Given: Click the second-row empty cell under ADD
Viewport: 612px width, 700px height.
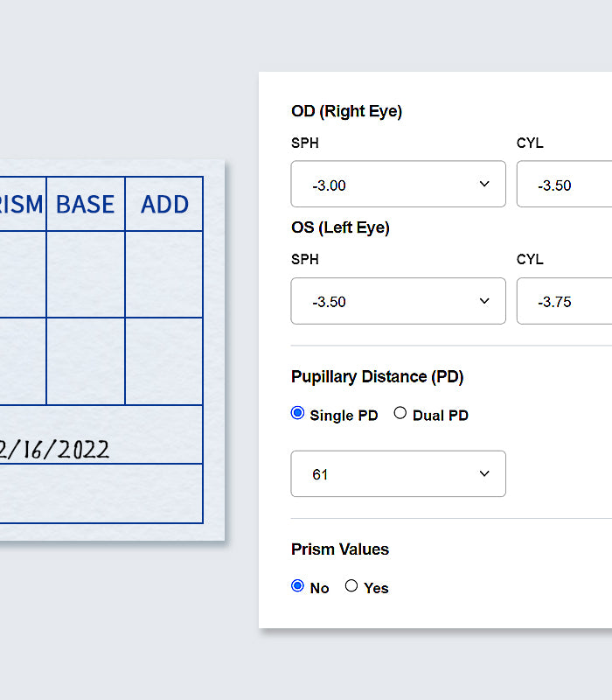Looking at the screenshot, I should (164, 361).
